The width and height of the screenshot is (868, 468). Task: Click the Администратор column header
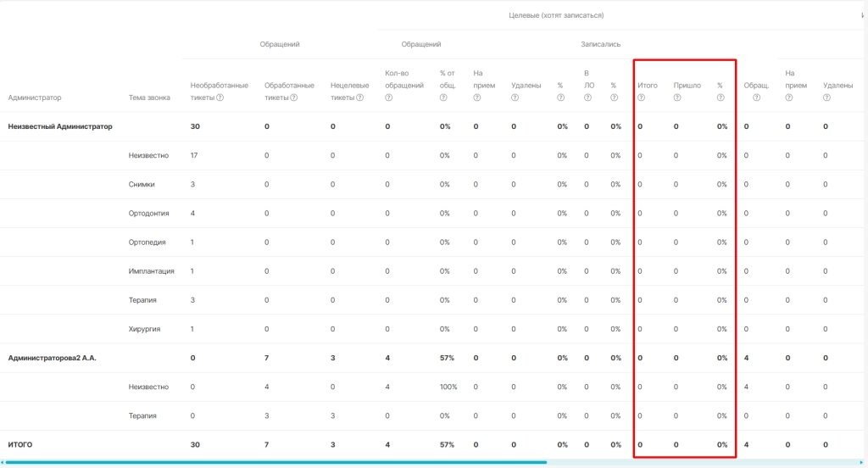point(35,97)
